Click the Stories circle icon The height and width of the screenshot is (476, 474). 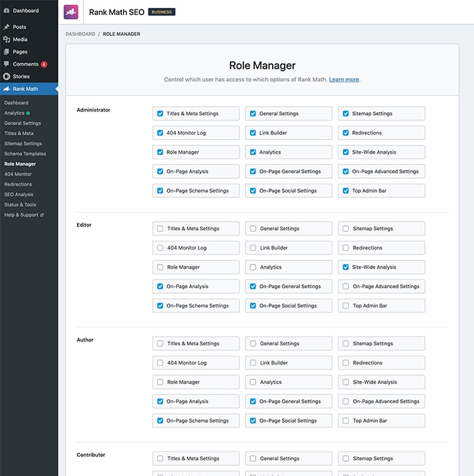pos(6,76)
